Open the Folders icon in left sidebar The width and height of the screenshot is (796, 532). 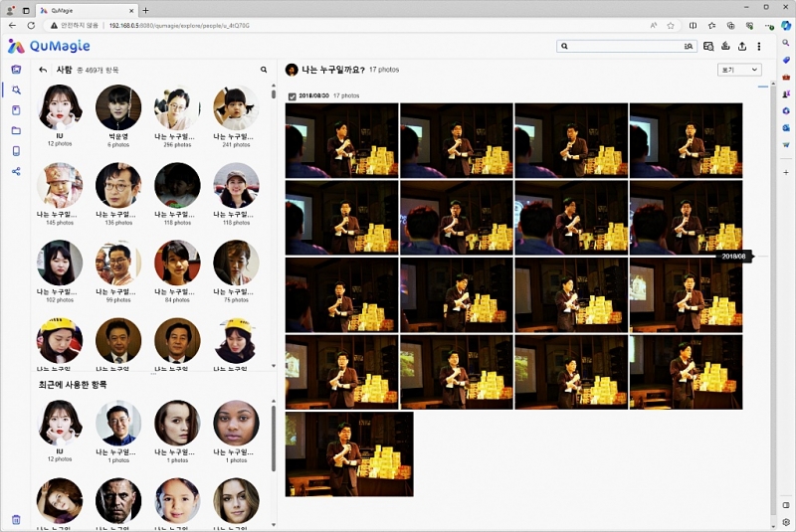(x=16, y=130)
